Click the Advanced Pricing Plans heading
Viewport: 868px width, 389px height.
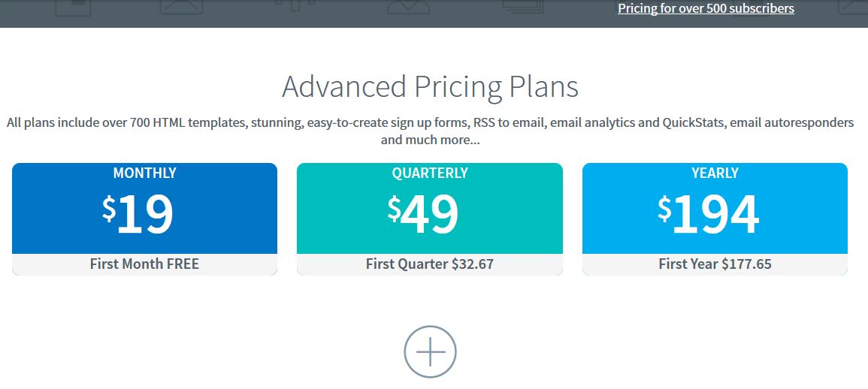pos(430,87)
